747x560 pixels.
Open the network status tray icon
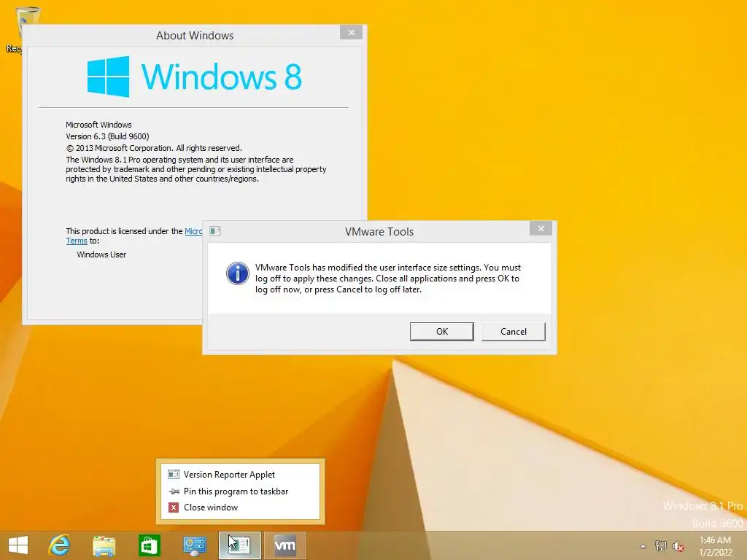(x=660, y=546)
